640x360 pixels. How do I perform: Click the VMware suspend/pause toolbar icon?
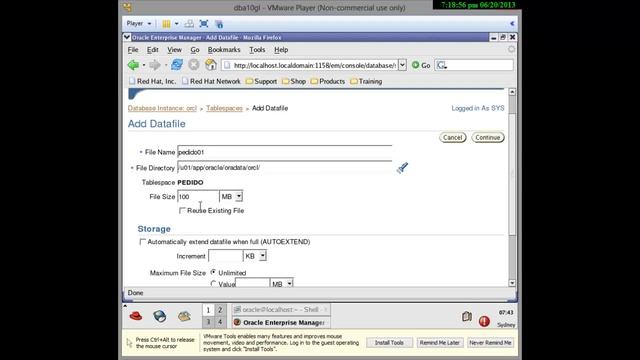coord(166,24)
